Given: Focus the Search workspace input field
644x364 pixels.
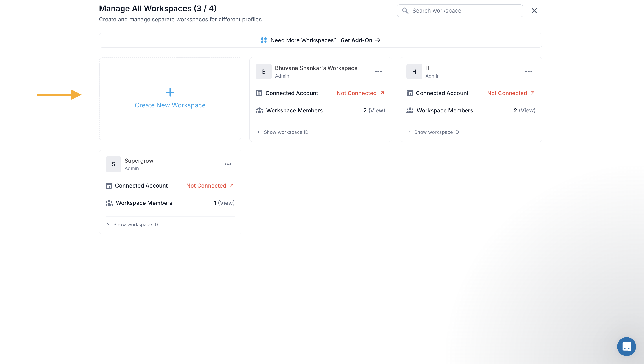Looking at the screenshot, I should [460, 11].
